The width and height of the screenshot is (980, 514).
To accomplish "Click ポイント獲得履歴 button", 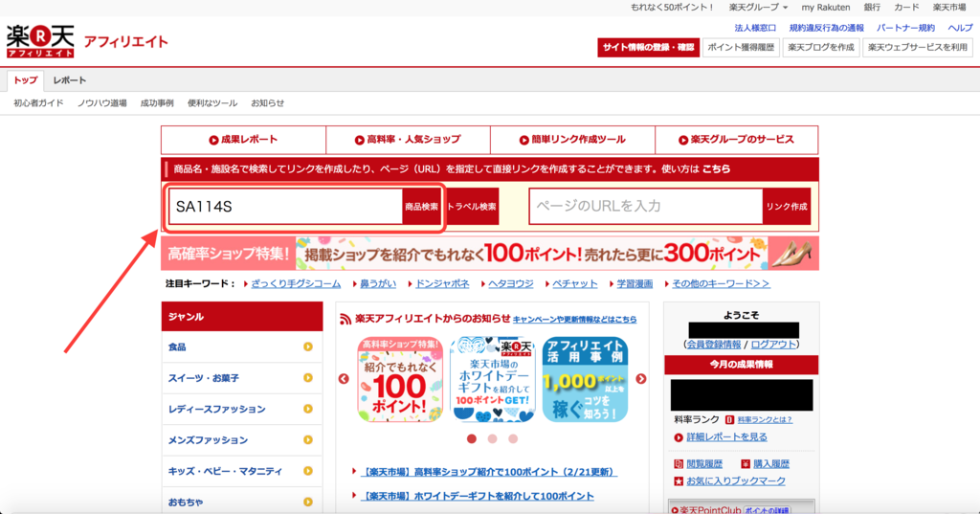I will [742, 48].
